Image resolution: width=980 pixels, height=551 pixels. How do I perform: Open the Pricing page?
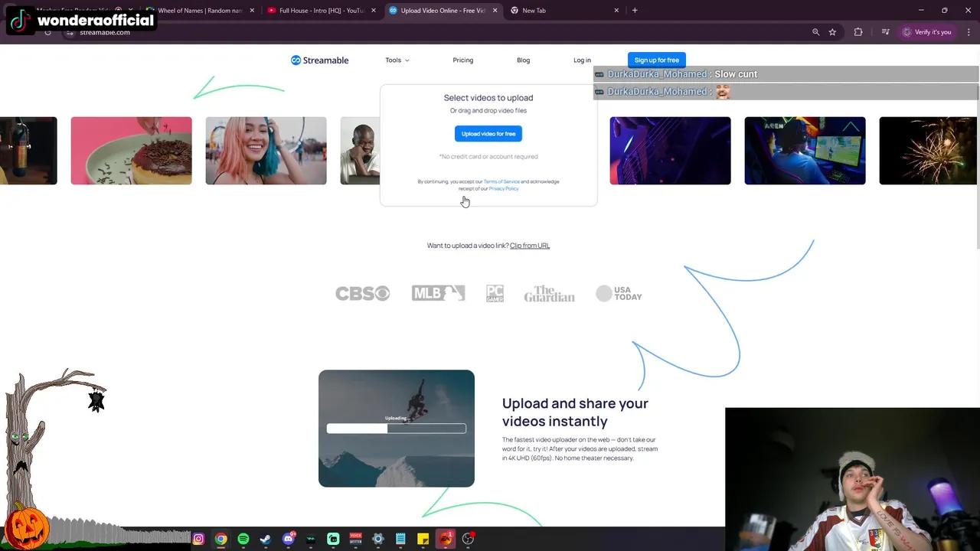pyautogui.click(x=462, y=60)
